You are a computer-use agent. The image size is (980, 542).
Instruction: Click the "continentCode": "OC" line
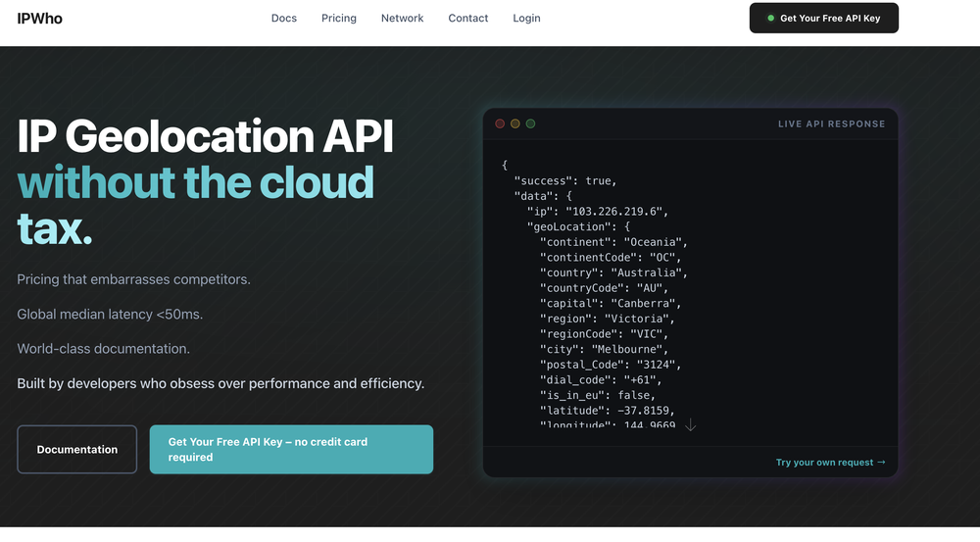[611, 258]
